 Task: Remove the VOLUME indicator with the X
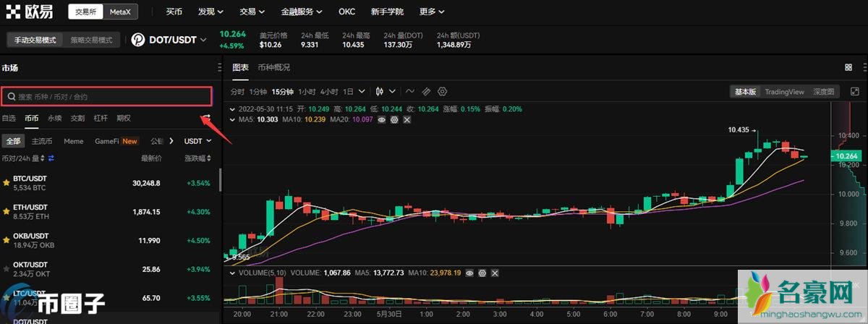coord(494,273)
